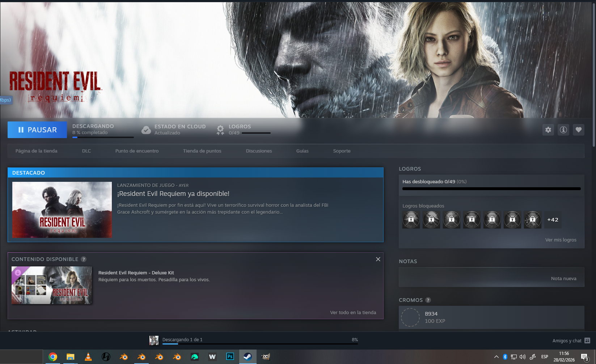Pause the download with the PAUSAR button
The height and width of the screenshot is (364, 596).
(x=37, y=130)
